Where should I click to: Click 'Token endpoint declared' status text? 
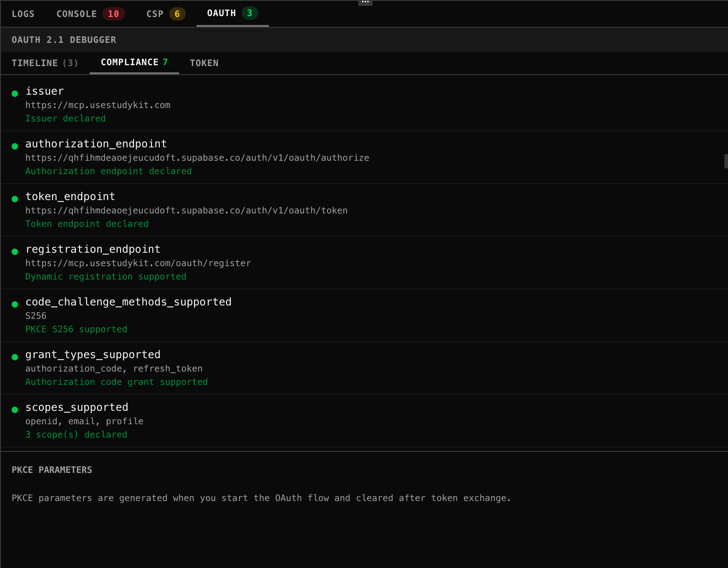(x=87, y=224)
